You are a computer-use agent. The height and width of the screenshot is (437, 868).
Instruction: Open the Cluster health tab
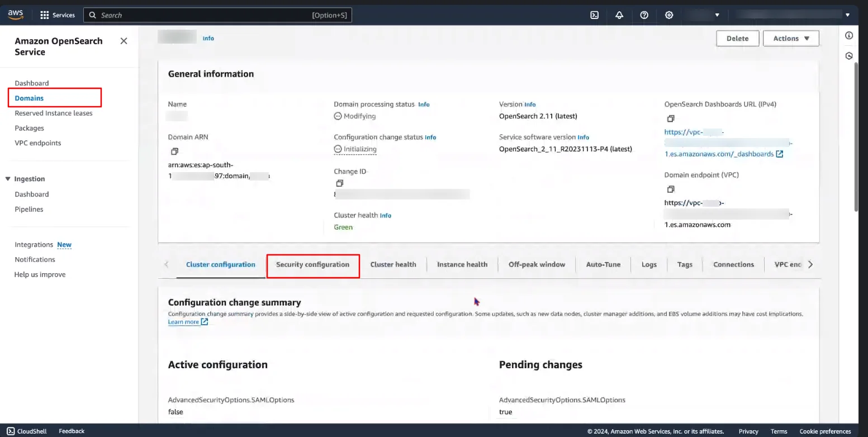pos(393,264)
